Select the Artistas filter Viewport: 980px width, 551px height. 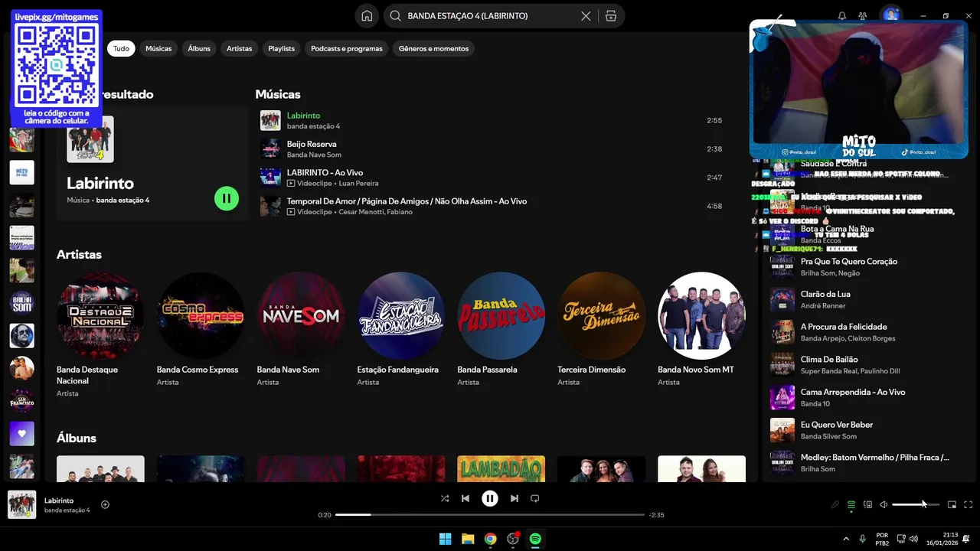[239, 48]
